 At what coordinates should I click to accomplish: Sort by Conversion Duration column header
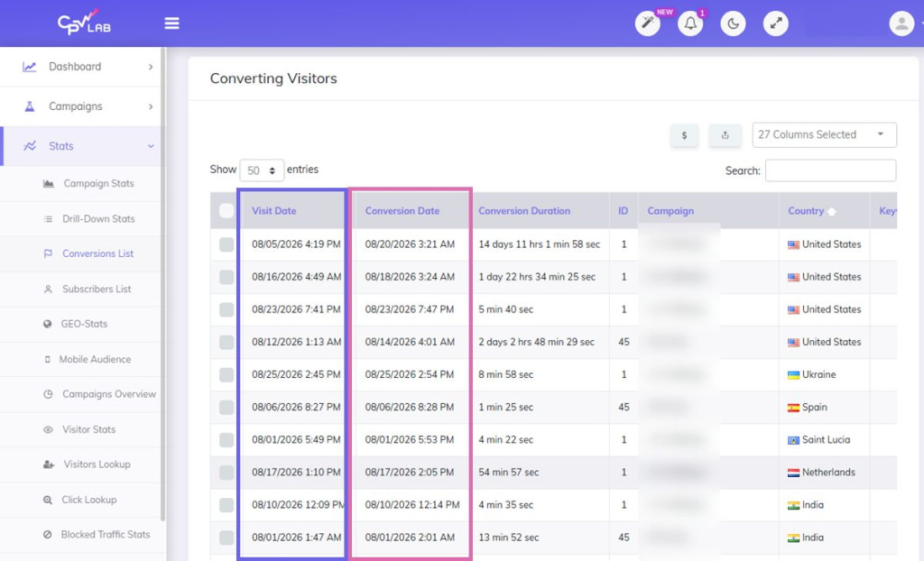click(524, 210)
